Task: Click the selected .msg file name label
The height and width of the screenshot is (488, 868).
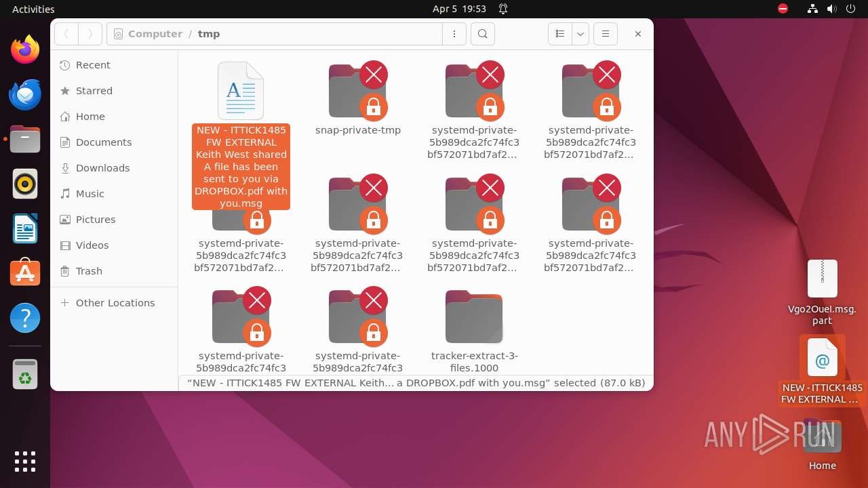Action: [x=241, y=167]
